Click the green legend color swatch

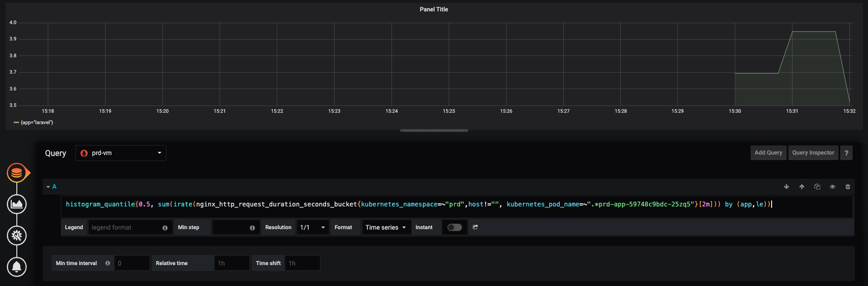click(x=16, y=122)
